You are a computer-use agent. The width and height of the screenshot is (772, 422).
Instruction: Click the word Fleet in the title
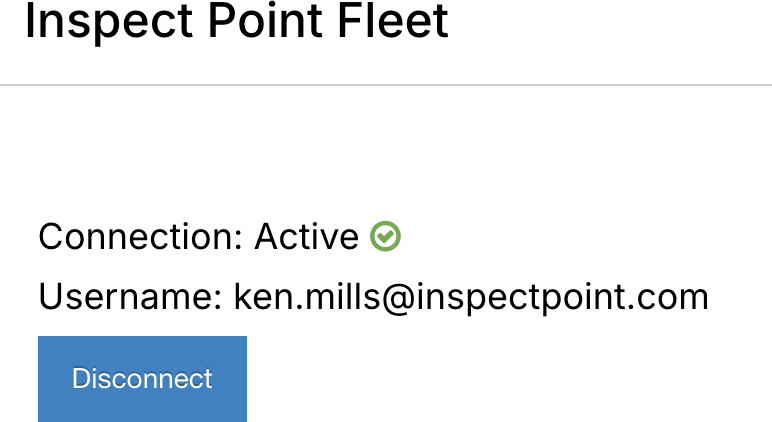pos(393,22)
